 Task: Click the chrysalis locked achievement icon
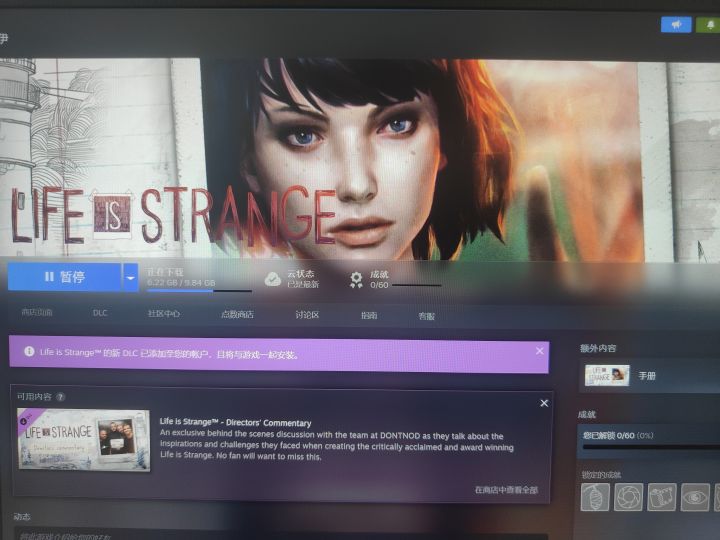pyautogui.click(x=595, y=496)
